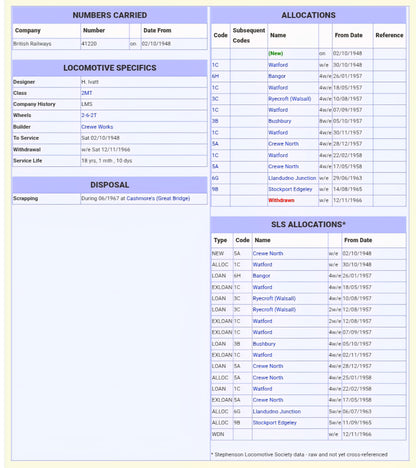The width and height of the screenshot is (416, 468).
Task: Follow the Crewe Works builder link
Action: coord(97,127)
